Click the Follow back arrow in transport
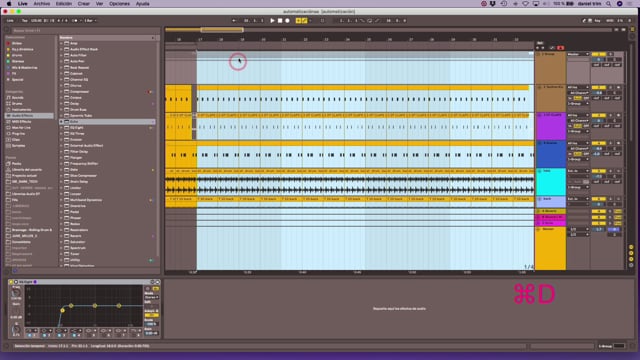Viewport: 640px width, 360px height. click(234, 20)
